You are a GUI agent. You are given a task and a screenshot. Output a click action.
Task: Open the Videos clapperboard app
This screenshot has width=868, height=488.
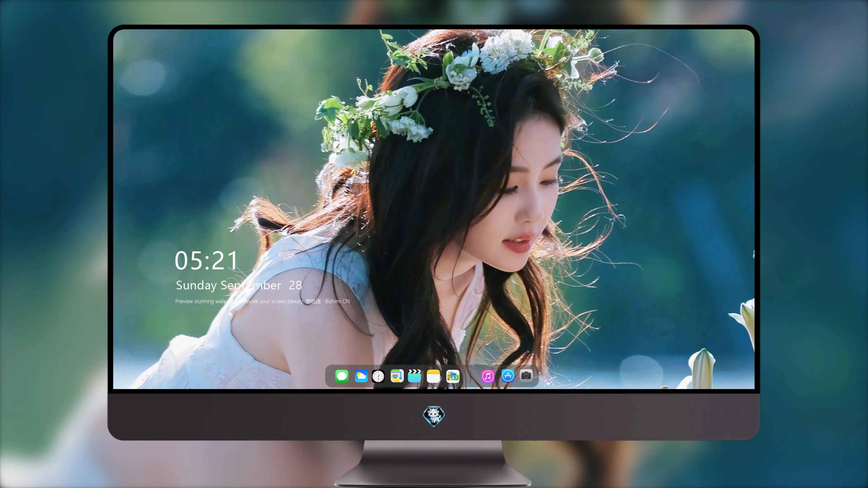tap(415, 376)
